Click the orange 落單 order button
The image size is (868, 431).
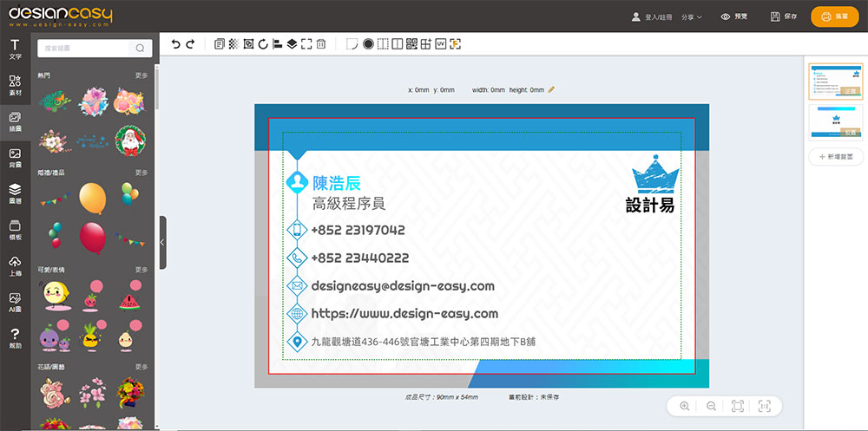[x=833, y=16]
